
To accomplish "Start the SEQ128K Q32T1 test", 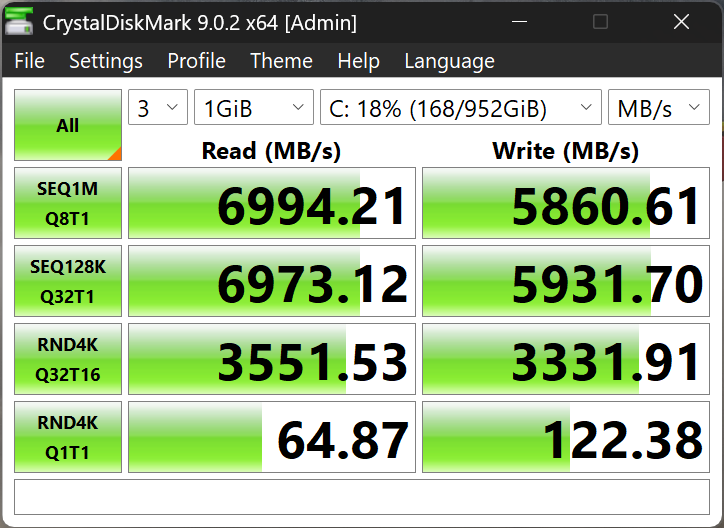I will pyautogui.click(x=68, y=281).
